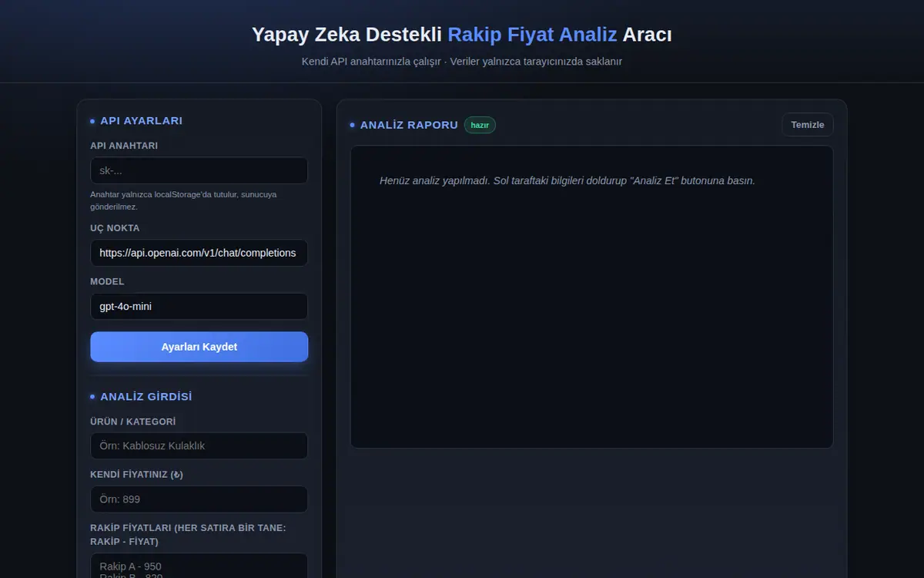Image resolution: width=924 pixels, height=578 pixels.
Task: Click the 'UÇ NOKTA' field label
Action: 115,228
